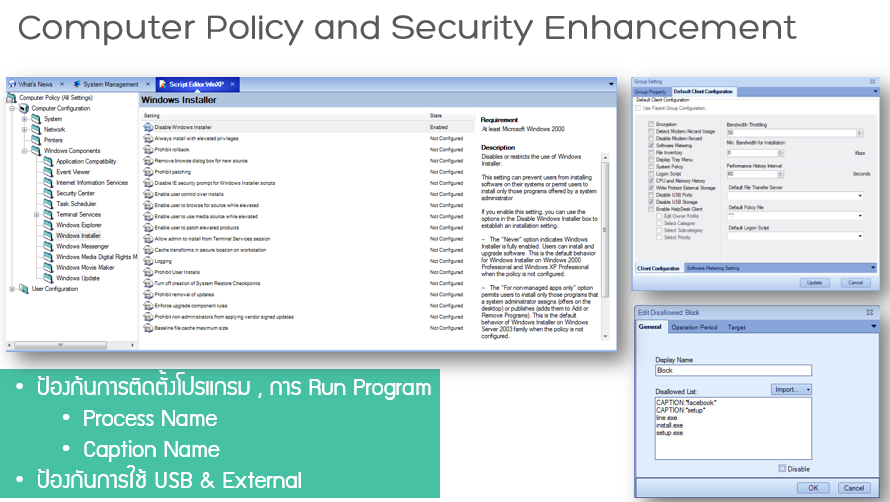Select the User Configuration icon in tree
The width and height of the screenshot is (890, 502).
(24, 288)
